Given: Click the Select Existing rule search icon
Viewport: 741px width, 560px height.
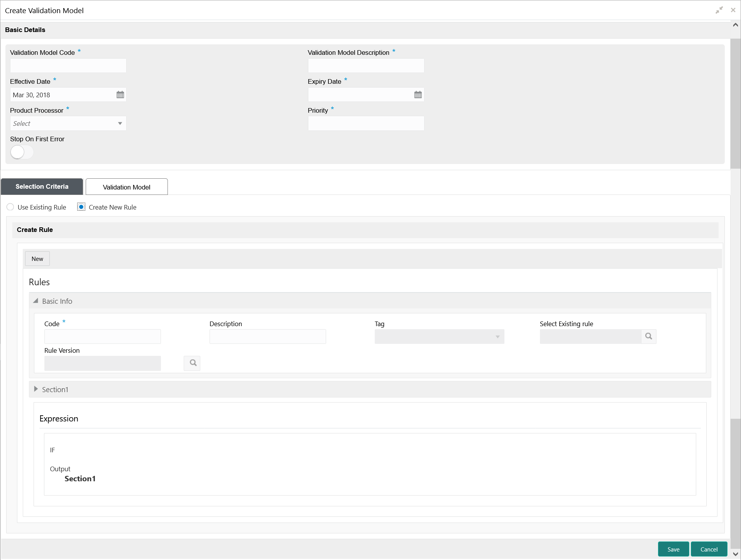Looking at the screenshot, I should [x=648, y=336].
